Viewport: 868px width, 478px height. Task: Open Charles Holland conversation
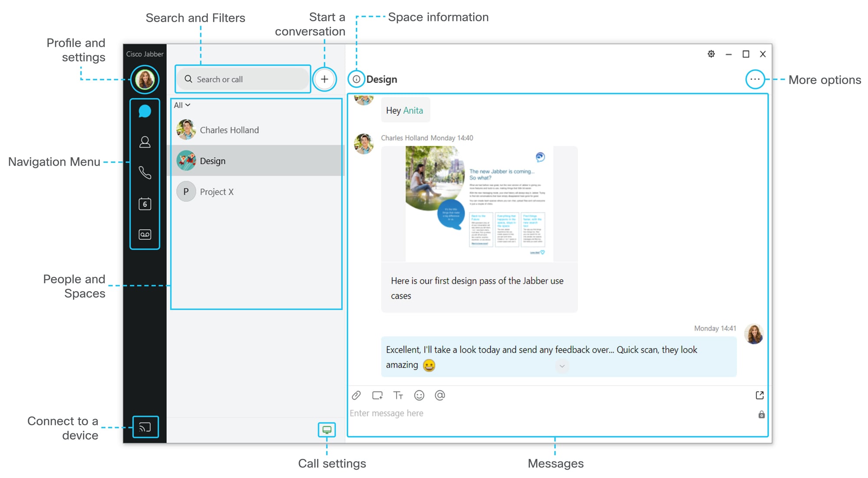pos(256,130)
